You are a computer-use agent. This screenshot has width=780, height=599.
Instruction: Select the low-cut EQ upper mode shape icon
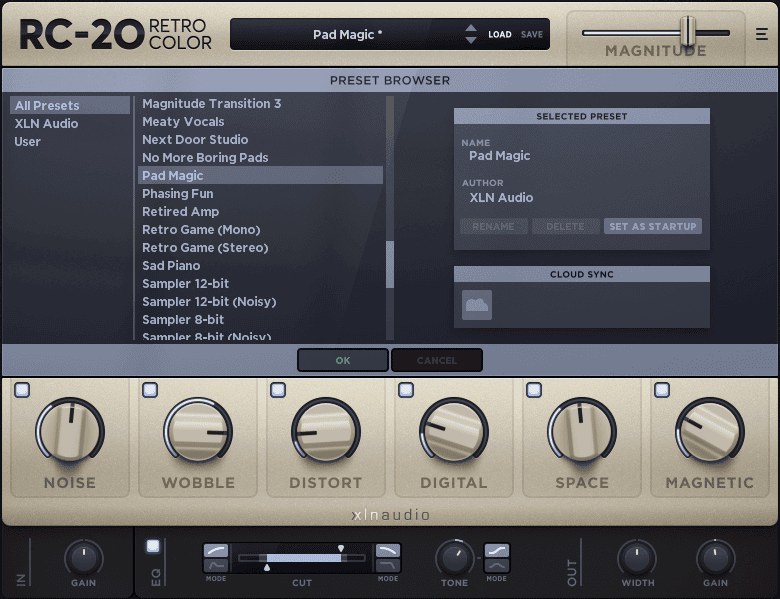[x=216, y=550]
